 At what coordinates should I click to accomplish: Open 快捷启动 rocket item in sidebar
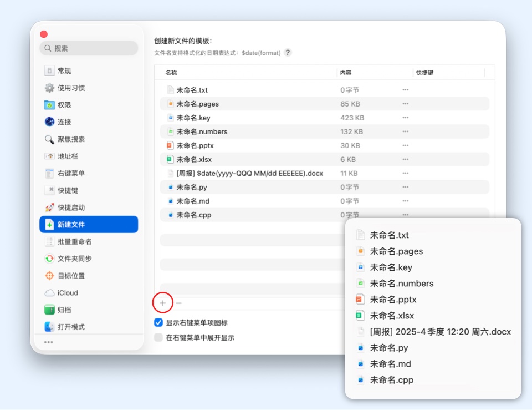71,207
